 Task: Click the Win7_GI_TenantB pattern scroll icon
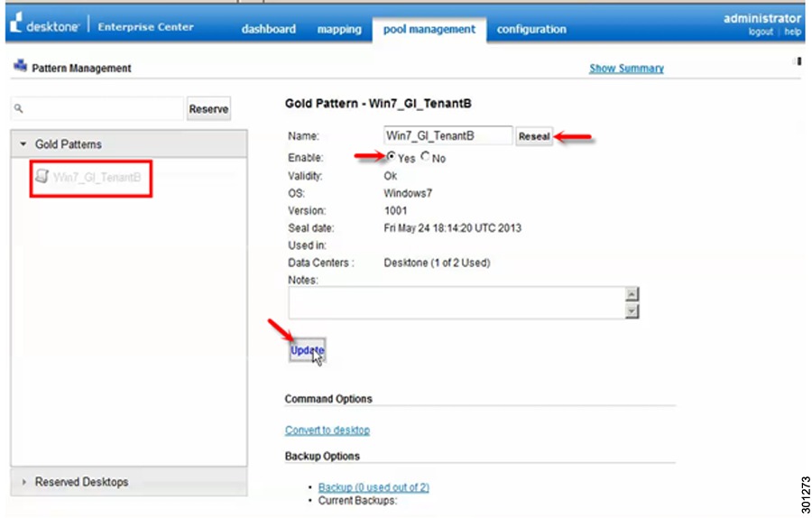42,176
